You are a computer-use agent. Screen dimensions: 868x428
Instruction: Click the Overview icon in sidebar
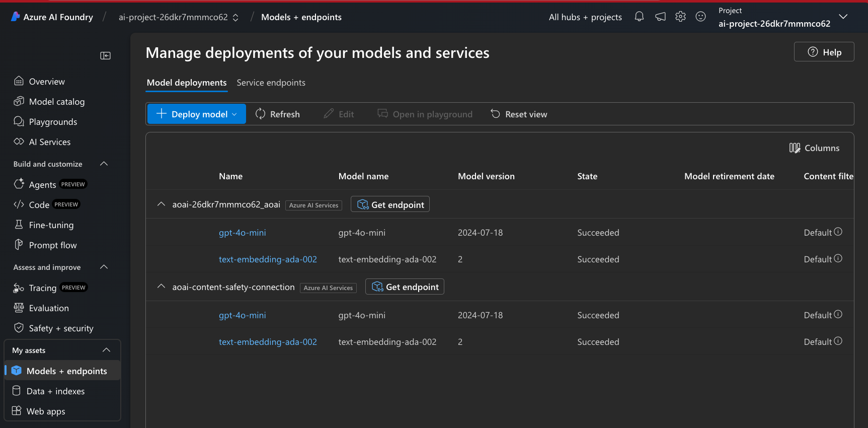pos(19,81)
